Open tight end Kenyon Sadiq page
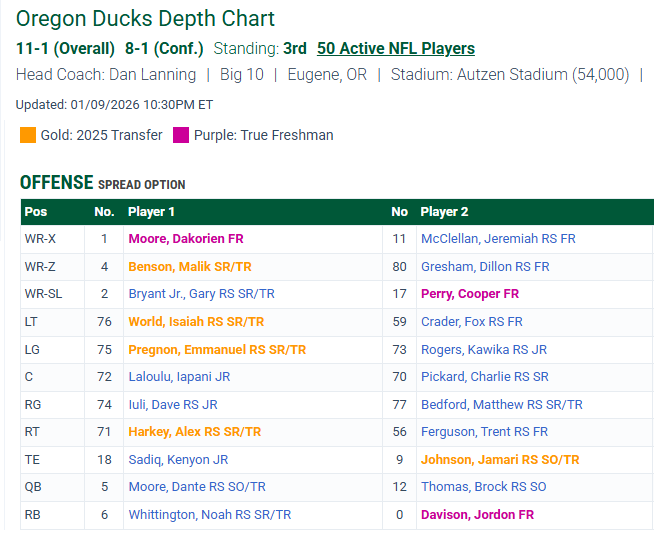This screenshot has height=534, width=657. pos(177,460)
